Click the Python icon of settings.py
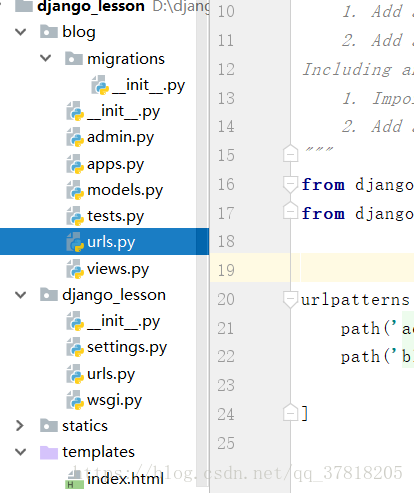 point(75,347)
